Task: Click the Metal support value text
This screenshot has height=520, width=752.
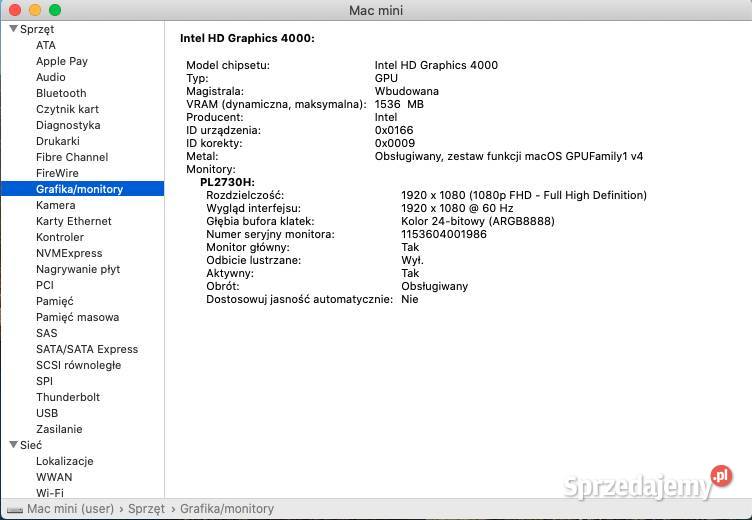Action: pos(508,156)
